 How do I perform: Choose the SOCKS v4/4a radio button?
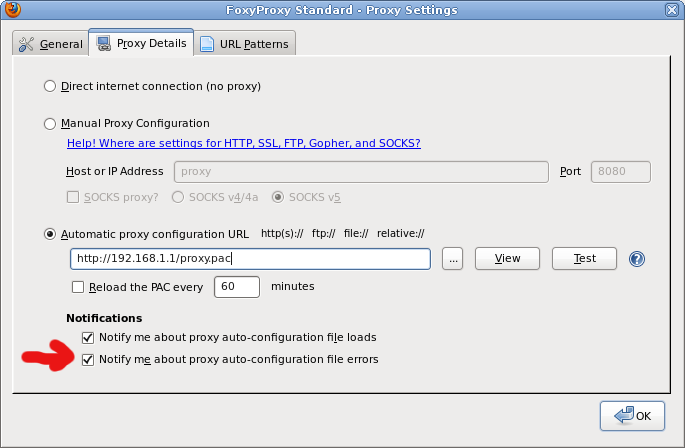coord(178,197)
